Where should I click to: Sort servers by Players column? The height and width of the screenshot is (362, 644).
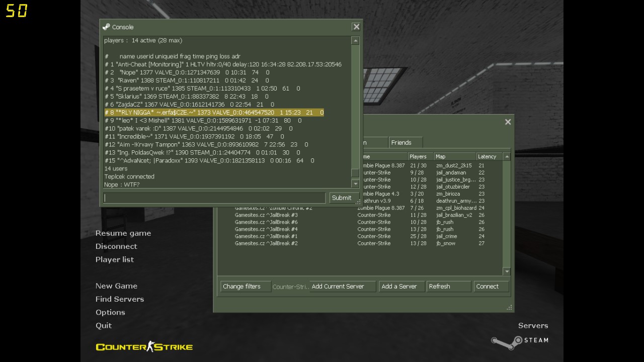pos(421,156)
